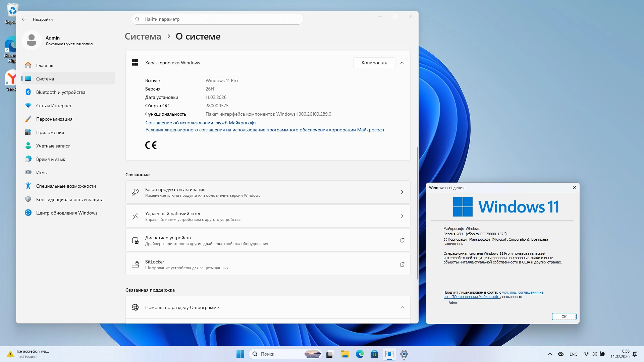Open Bluetooth и устройства section
This screenshot has height=362, width=644.
point(60,92)
